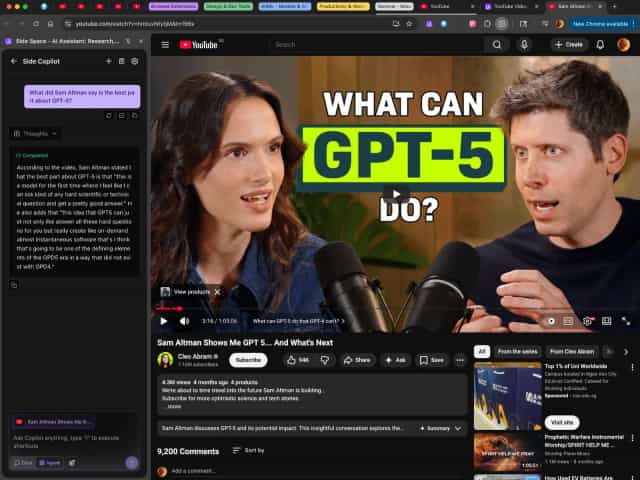Open the Cleo Abram channel avatar
This screenshot has height=480, width=640.
165,360
